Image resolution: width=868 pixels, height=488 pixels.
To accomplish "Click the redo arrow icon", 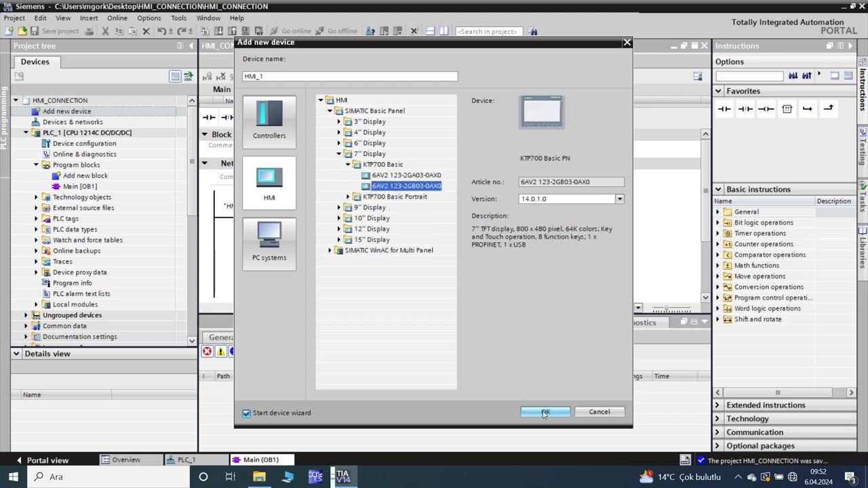I will pyautogui.click(x=181, y=31).
